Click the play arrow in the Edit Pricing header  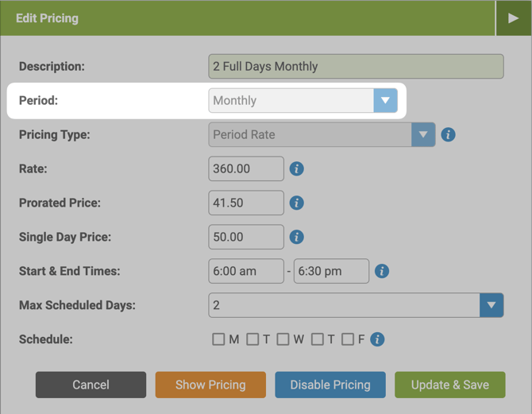pyautogui.click(x=513, y=18)
